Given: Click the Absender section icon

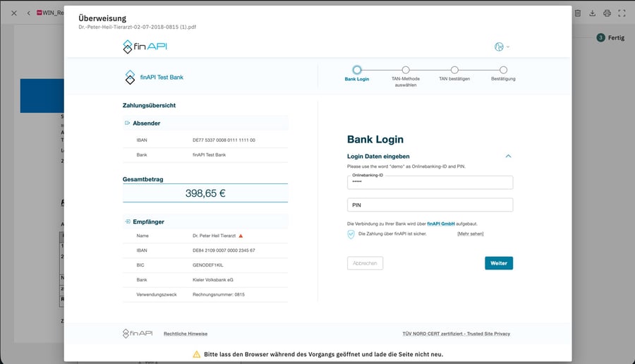Looking at the screenshot, I should click(127, 123).
